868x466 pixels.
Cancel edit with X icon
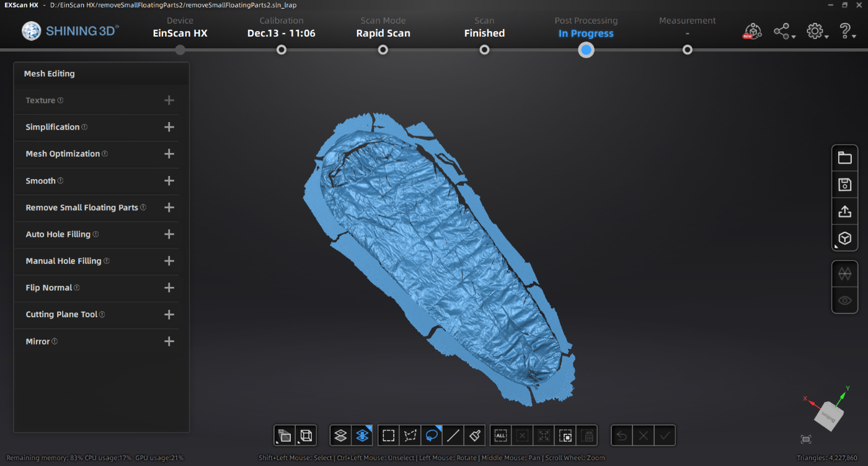(644, 436)
